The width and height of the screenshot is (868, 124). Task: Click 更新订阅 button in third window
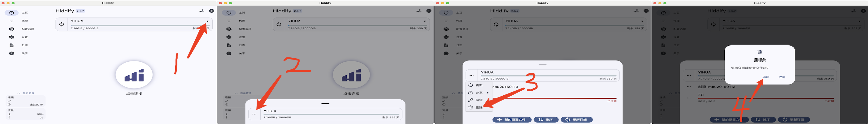tap(576, 120)
